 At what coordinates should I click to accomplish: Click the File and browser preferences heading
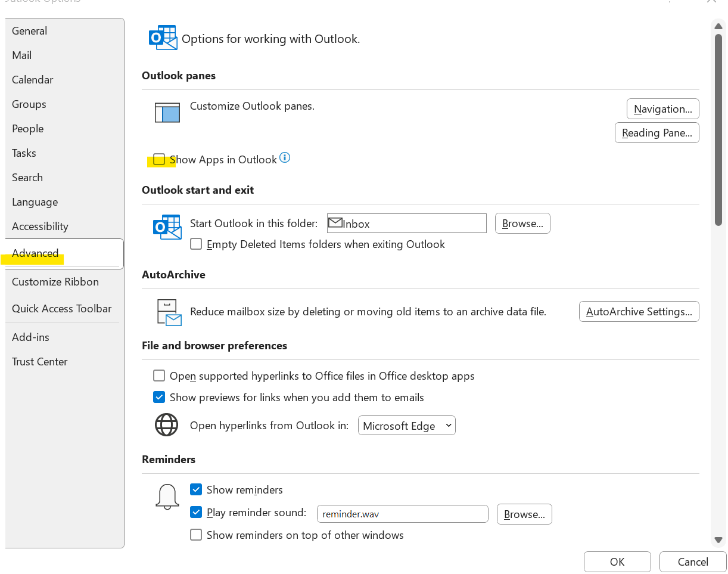point(214,346)
